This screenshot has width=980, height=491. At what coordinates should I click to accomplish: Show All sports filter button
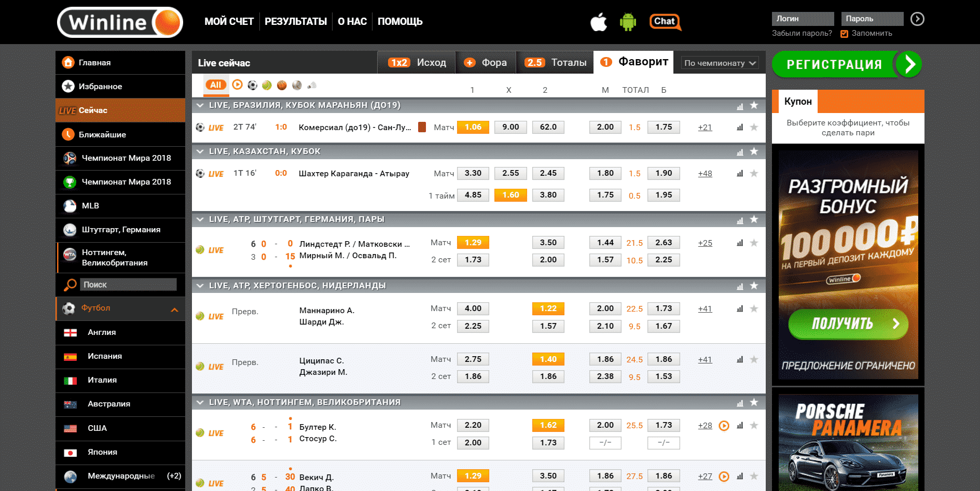(216, 85)
